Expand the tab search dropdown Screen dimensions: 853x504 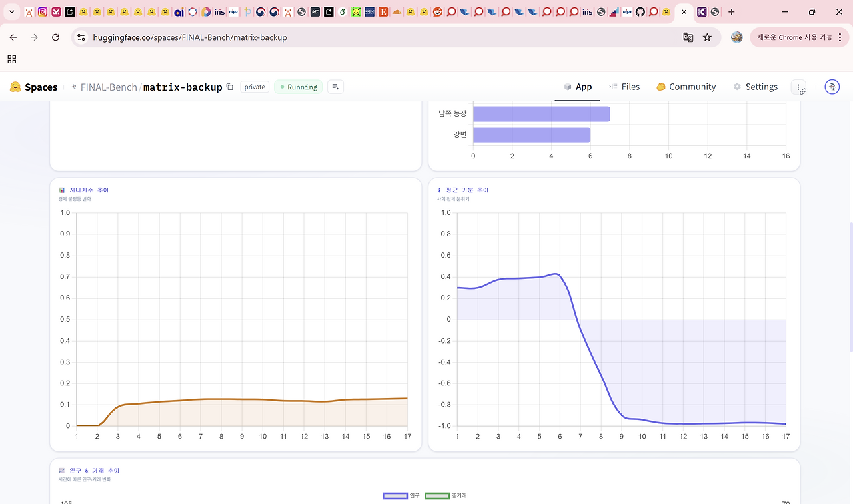pos(12,12)
